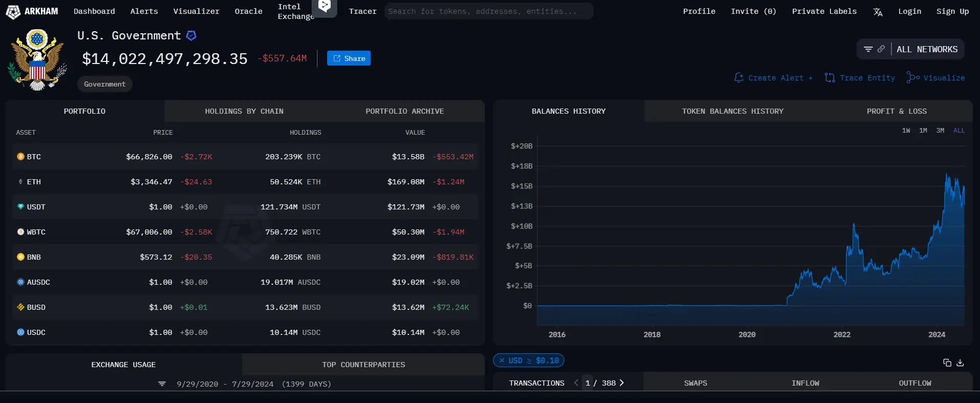Switch to HOLDINGS BY CHAIN tab
The image size is (980, 403).
244,111
